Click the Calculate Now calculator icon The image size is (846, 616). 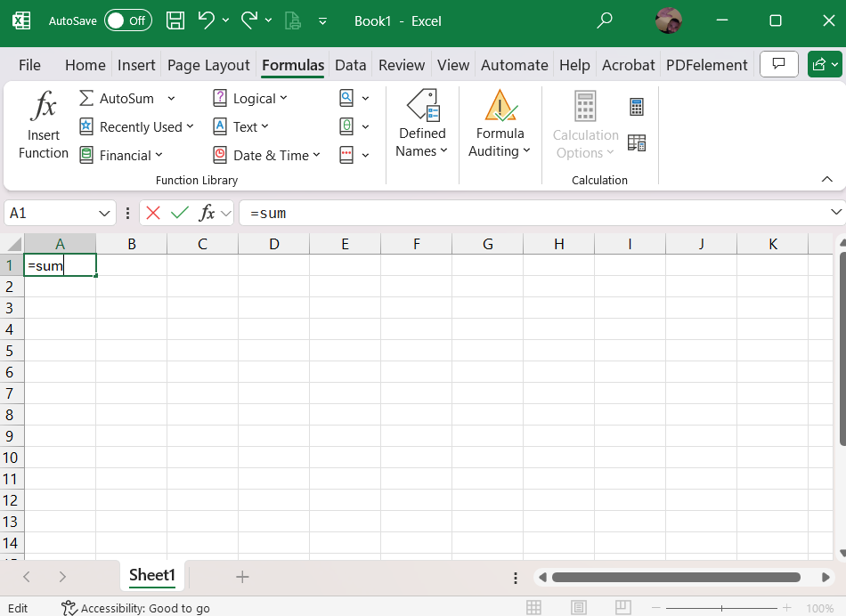[x=636, y=107]
